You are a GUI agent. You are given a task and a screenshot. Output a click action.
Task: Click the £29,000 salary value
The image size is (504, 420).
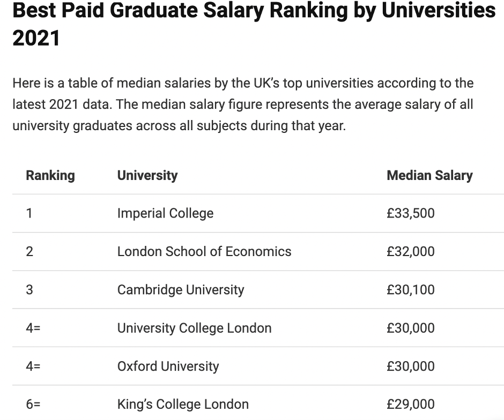point(411,404)
